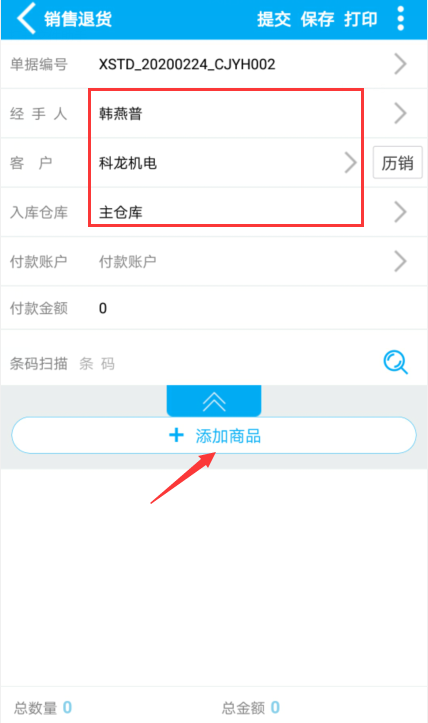Open the 付款账户 account chevron
This screenshot has width=428, height=723.
tap(400, 261)
